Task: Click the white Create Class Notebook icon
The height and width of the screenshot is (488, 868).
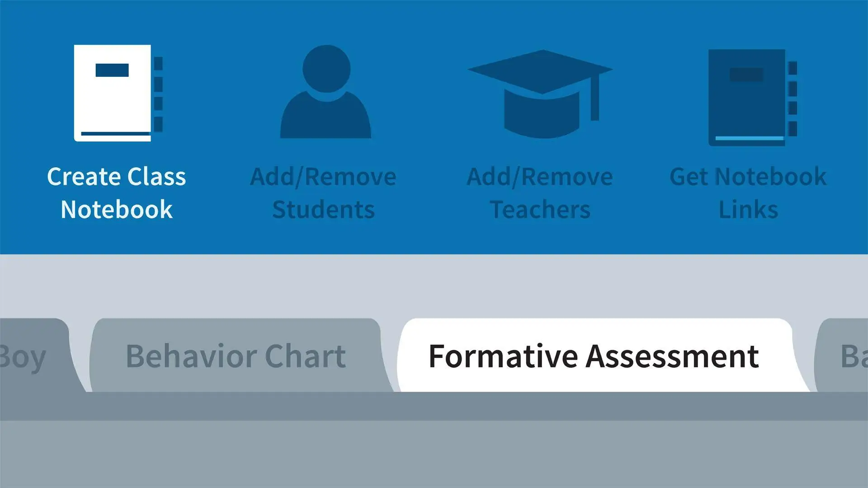Action: (x=118, y=93)
